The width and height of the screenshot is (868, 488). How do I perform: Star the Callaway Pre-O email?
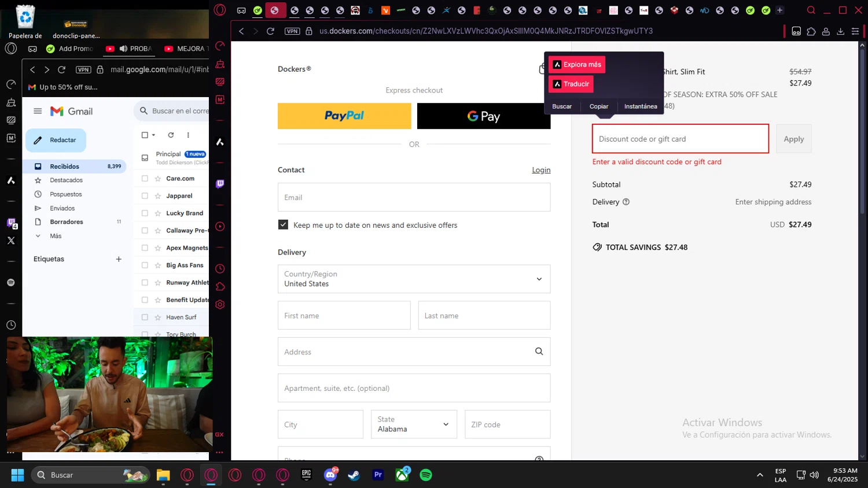[x=158, y=231]
